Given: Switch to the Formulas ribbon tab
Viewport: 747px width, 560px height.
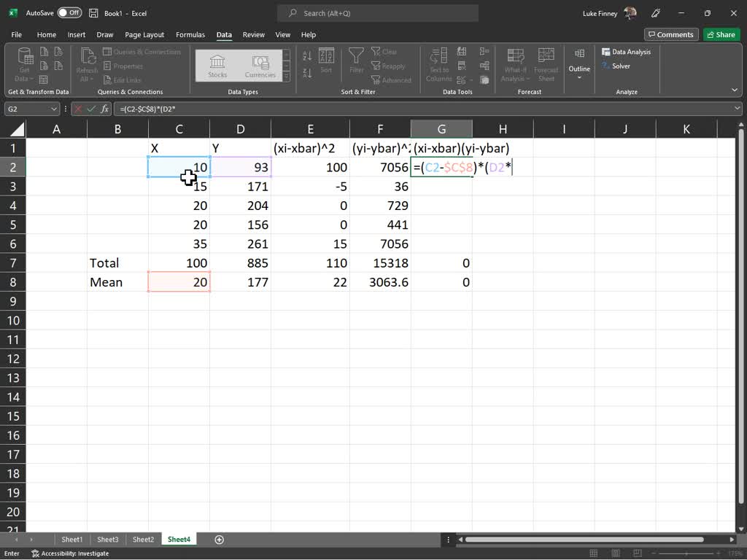Looking at the screenshot, I should click(190, 34).
